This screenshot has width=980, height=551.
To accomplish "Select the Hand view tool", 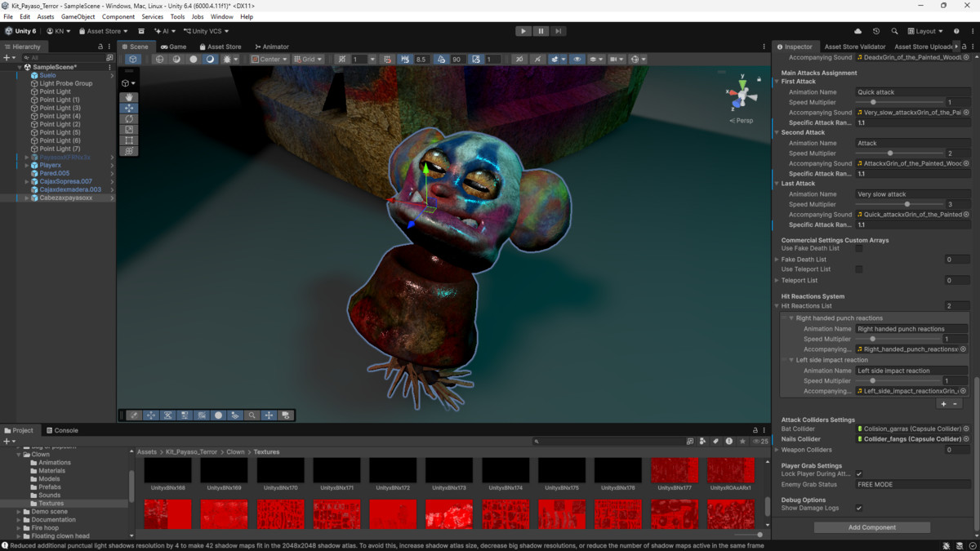I will pyautogui.click(x=129, y=97).
